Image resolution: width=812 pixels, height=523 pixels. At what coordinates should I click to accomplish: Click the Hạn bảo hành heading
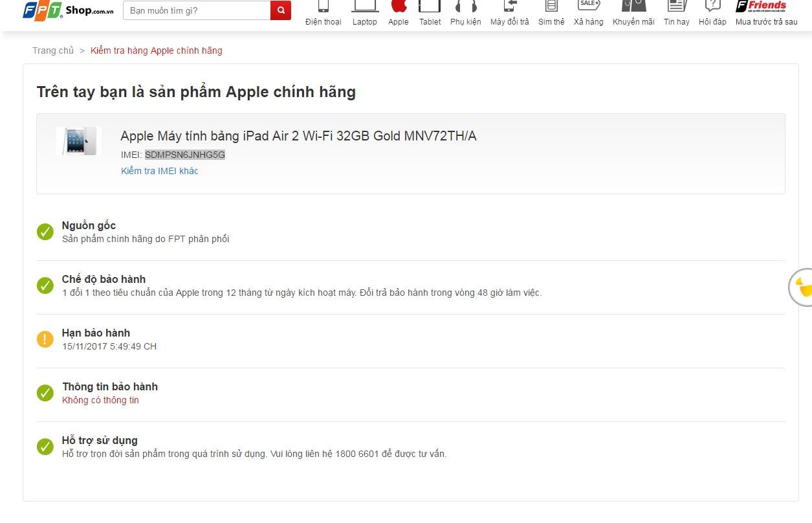[96, 333]
